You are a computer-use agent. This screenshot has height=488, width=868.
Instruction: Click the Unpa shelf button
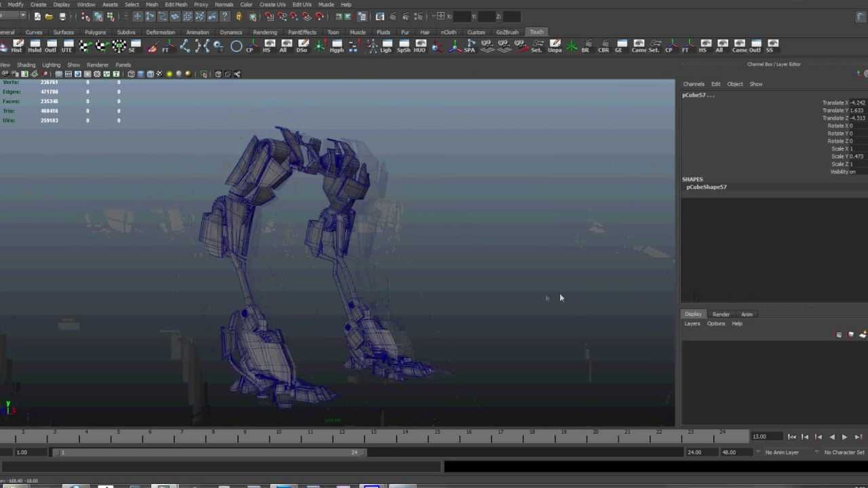pos(555,46)
